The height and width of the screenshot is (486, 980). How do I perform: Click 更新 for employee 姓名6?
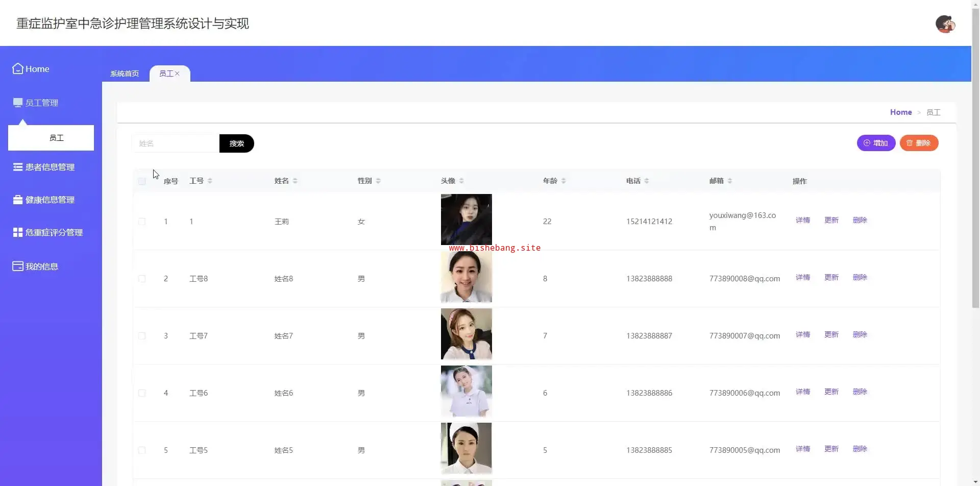(x=831, y=392)
